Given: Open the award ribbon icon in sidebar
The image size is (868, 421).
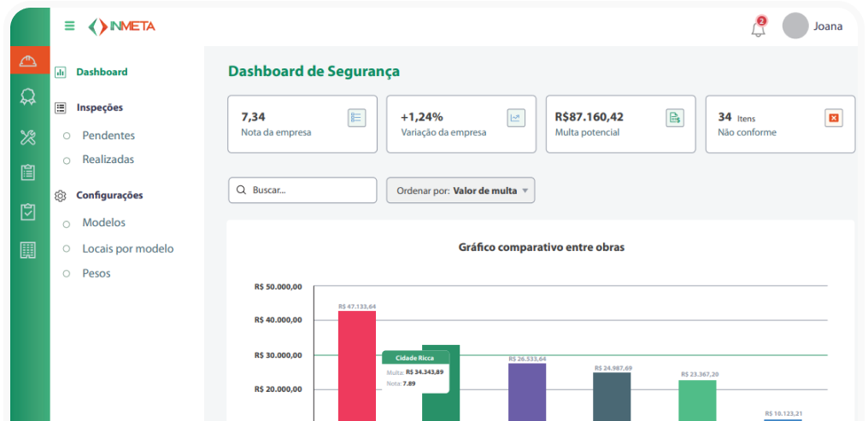Looking at the screenshot, I should point(28,96).
